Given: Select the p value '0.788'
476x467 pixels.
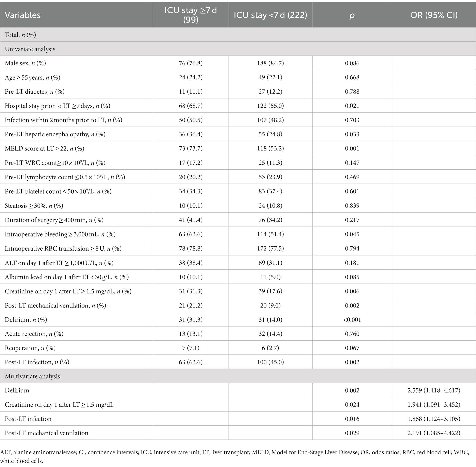Looking at the screenshot, I should click(x=352, y=92).
